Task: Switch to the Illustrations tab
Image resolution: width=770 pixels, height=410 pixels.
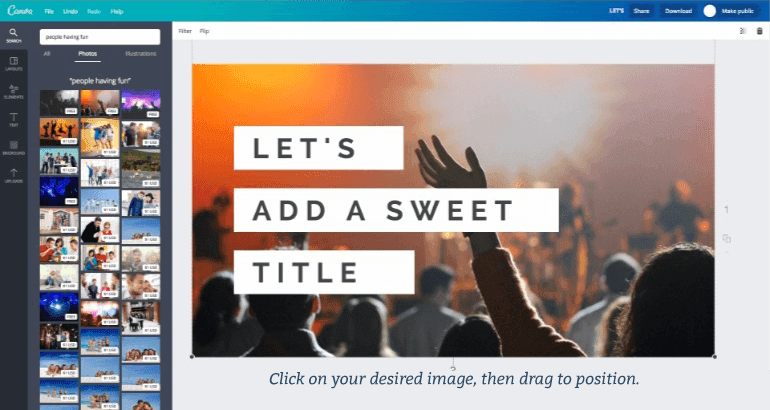Action: [140, 54]
